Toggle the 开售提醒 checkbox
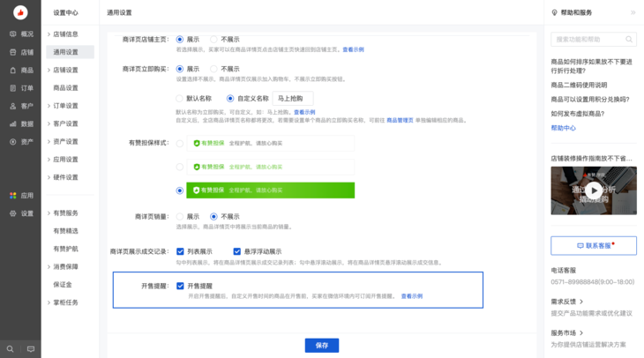The height and width of the screenshot is (358, 644). pyautogui.click(x=180, y=286)
